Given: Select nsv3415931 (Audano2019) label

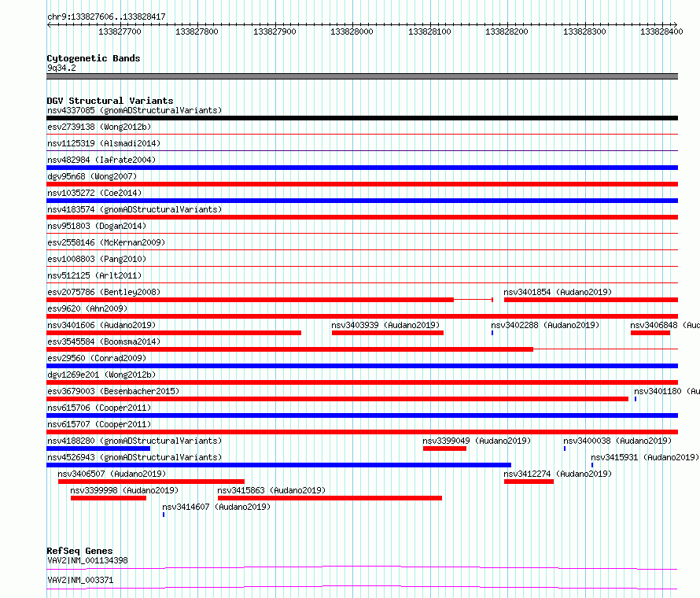Looking at the screenshot, I should [x=645, y=457].
